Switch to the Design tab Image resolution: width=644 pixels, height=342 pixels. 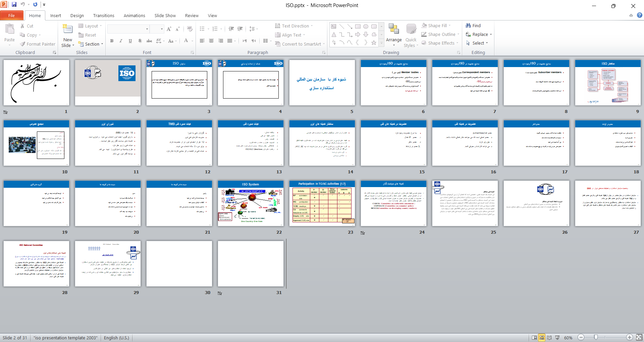coord(77,15)
